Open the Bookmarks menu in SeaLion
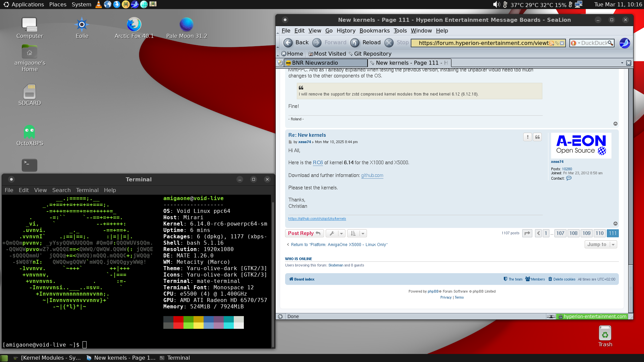Viewport: 644px width, 362px height. (x=374, y=31)
